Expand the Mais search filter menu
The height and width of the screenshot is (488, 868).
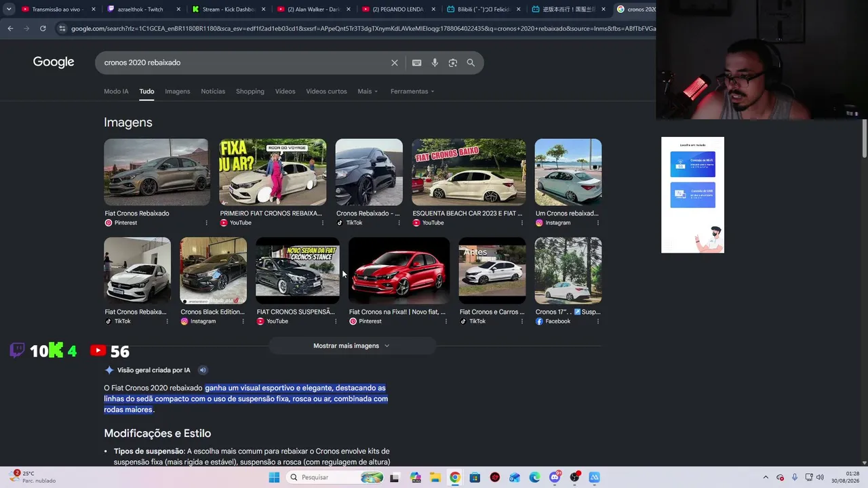click(368, 91)
